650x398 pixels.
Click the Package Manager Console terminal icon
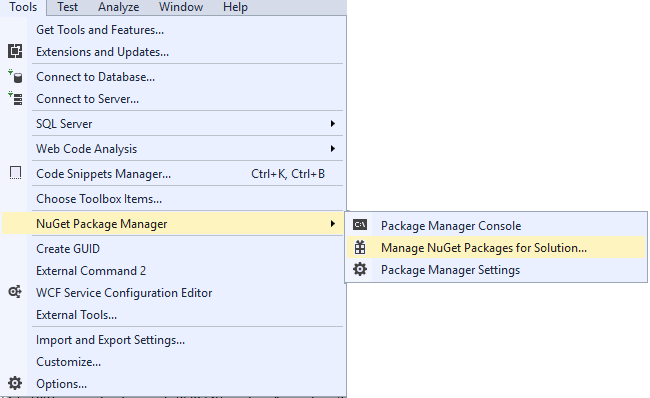tap(360, 225)
